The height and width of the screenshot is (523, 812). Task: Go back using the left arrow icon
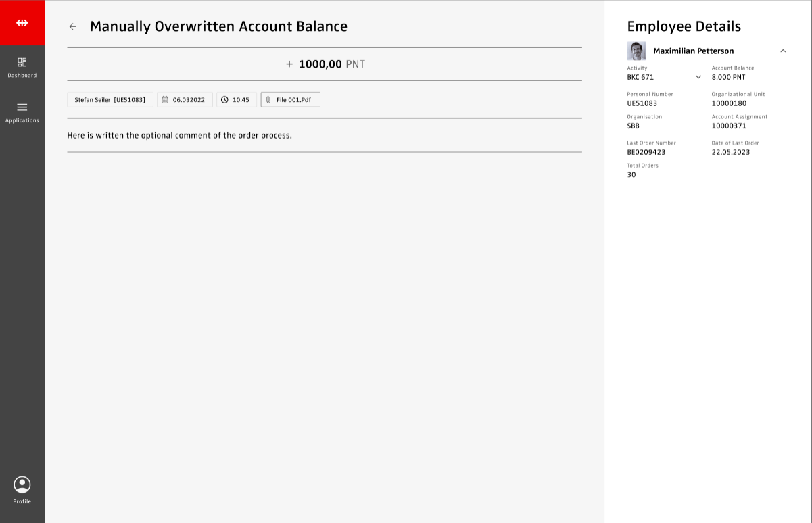(73, 27)
